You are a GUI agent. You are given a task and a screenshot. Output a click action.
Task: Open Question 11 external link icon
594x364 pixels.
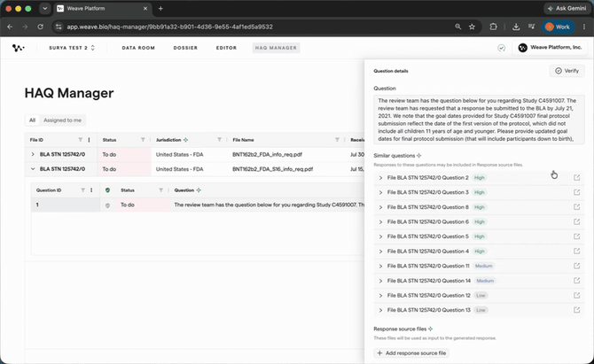click(x=576, y=266)
